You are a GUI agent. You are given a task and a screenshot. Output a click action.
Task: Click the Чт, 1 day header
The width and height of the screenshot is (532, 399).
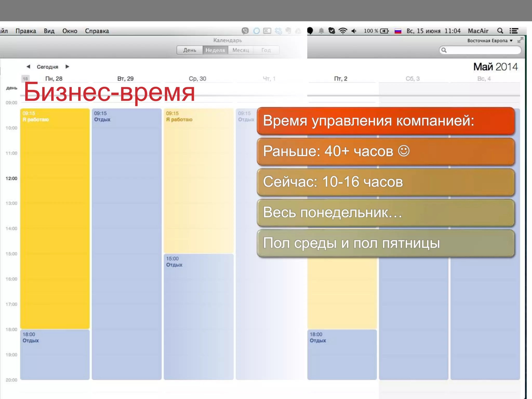[269, 79]
